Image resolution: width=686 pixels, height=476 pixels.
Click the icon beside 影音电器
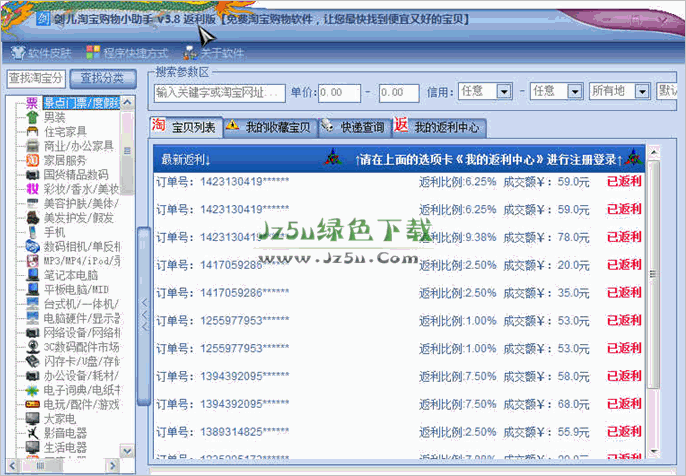tap(32, 433)
